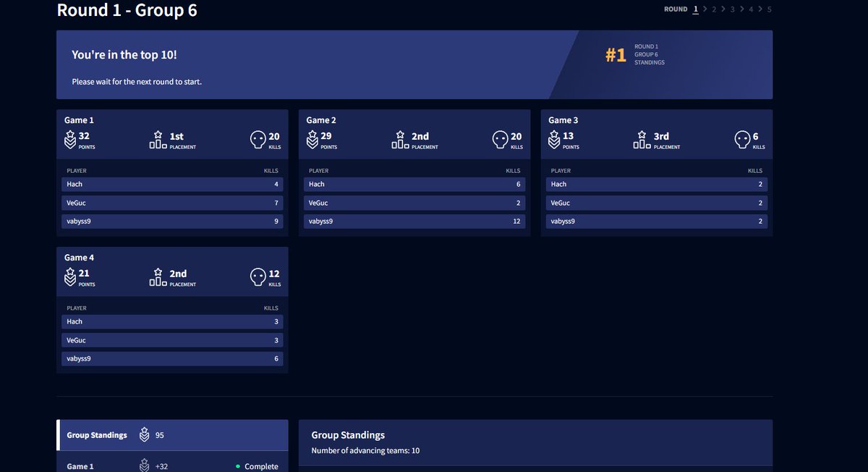This screenshot has height=472, width=868.
Task: Click the Game 4 points badge icon
Action: pyautogui.click(x=69, y=277)
